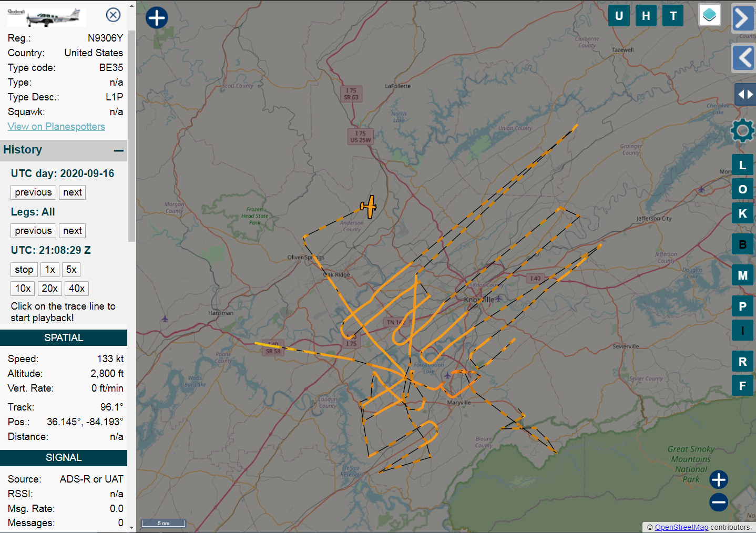756x533 pixels.
Task: Click the orange aircraft icon on map
Action: pyautogui.click(x=369, y=207)
